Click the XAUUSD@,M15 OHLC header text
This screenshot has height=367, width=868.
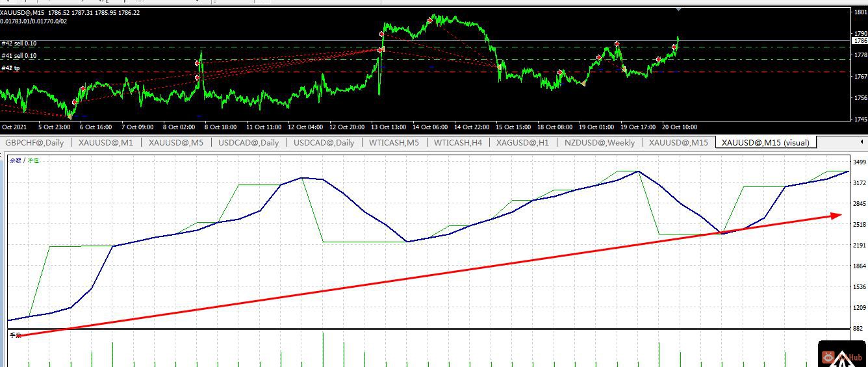70,12
